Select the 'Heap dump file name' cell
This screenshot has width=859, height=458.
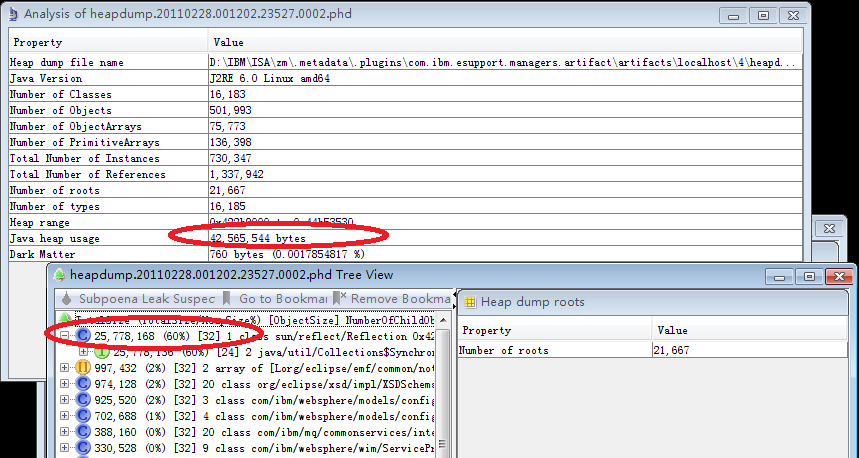108,62
